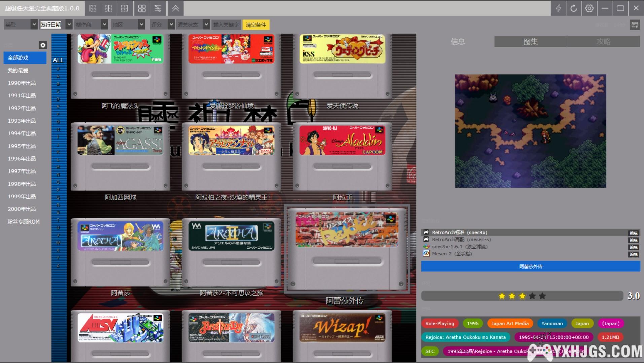Switch to the 图集 tab
This screenshot has height=363, width=644.
pos(530,42)
